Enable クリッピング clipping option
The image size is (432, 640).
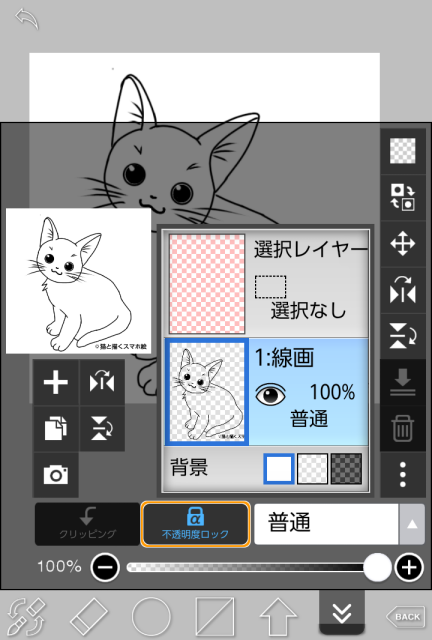[87, 524]
